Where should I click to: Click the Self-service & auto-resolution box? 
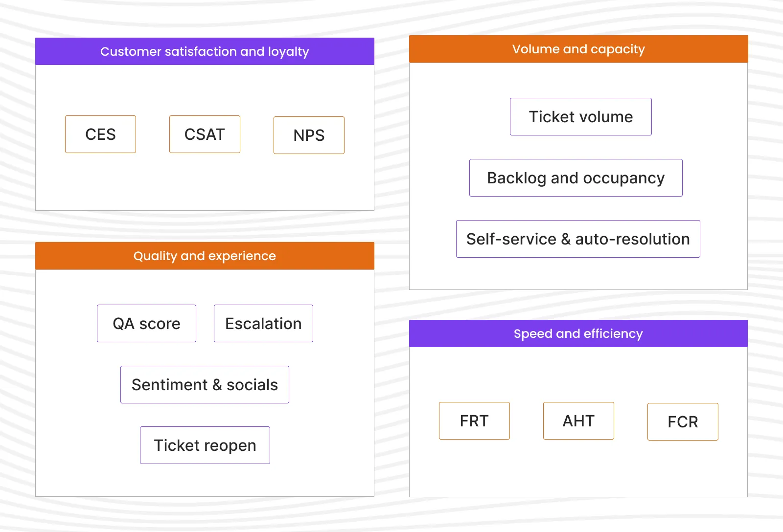click(x=578, y=239)
